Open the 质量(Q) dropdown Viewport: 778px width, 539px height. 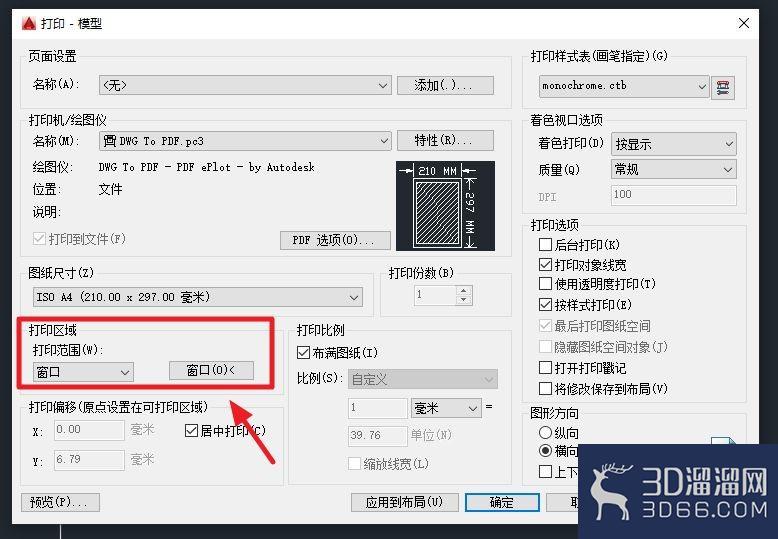(674, 170)
